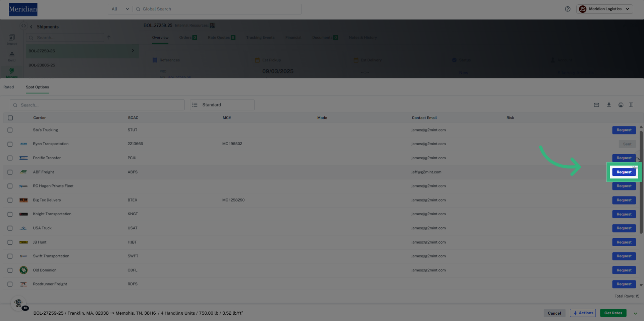Viewport: 644px width, 321px height.
Task: Open the column chooser icon
Action: [631, 105]
